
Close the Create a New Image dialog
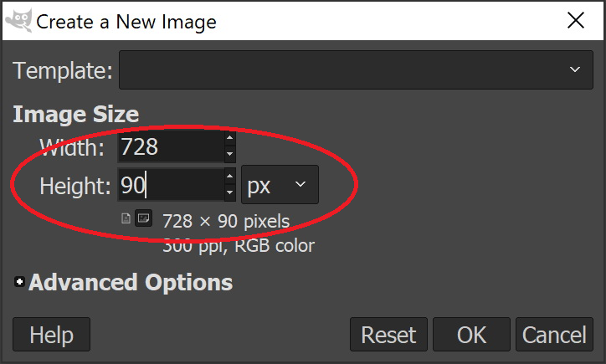pyautogui.click(x=576, y=21)
